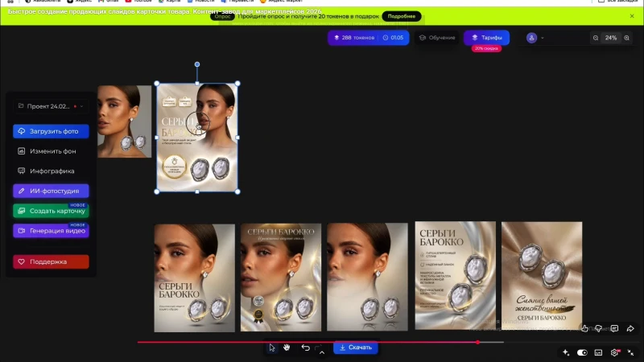Open the user profile avatar menu

[x=531, y=38]
